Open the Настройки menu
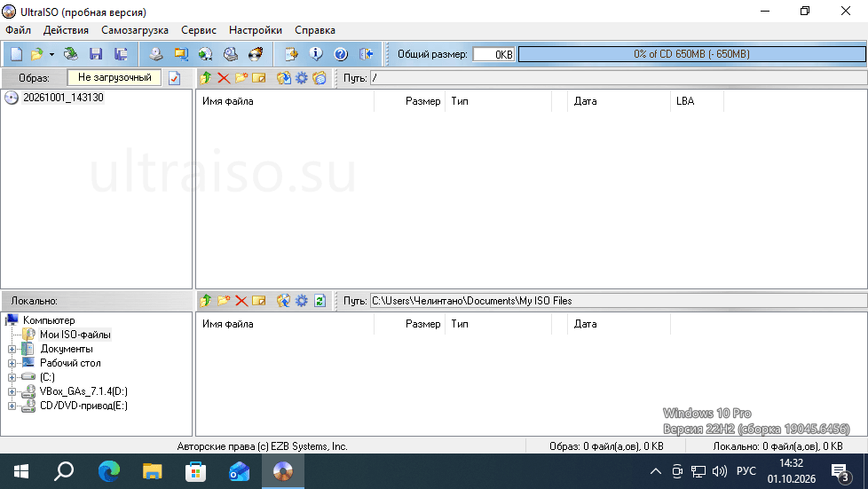Viewport: 868px width, 489px height. [256, 30]
